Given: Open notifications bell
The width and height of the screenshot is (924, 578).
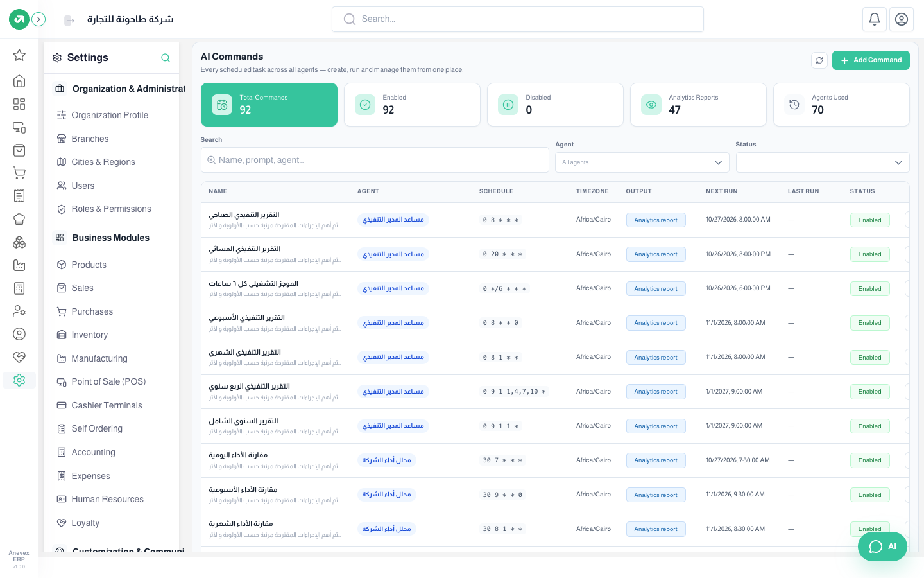Looking at the screenshot, I should (875, 19).
